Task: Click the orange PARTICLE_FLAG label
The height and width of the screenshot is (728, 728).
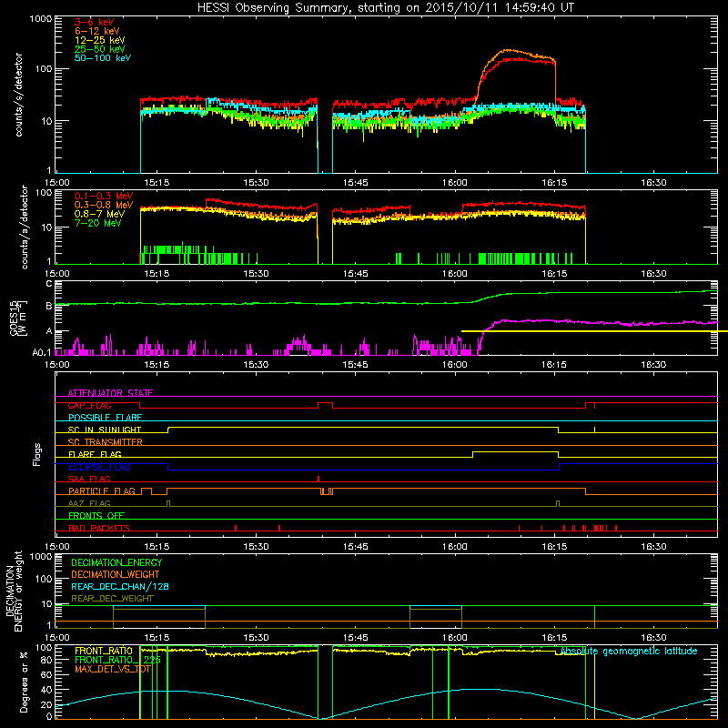Action: click(x=102, y=491)
